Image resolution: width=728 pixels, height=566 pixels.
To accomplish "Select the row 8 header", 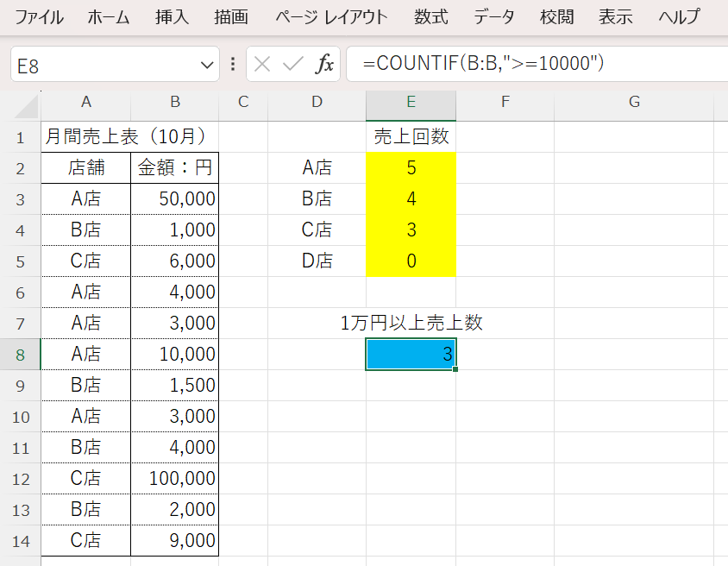I will pyautogui.click(x=20, y=355).
